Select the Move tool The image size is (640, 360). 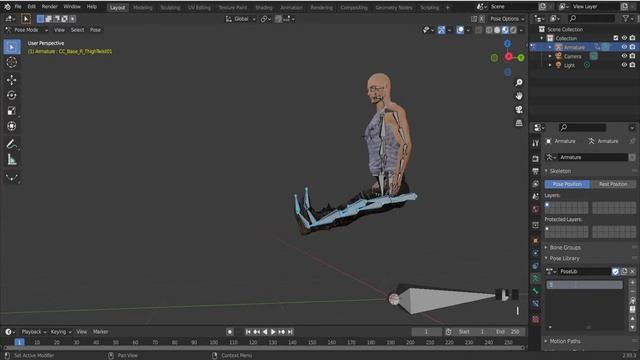click(x=11, y=80)
